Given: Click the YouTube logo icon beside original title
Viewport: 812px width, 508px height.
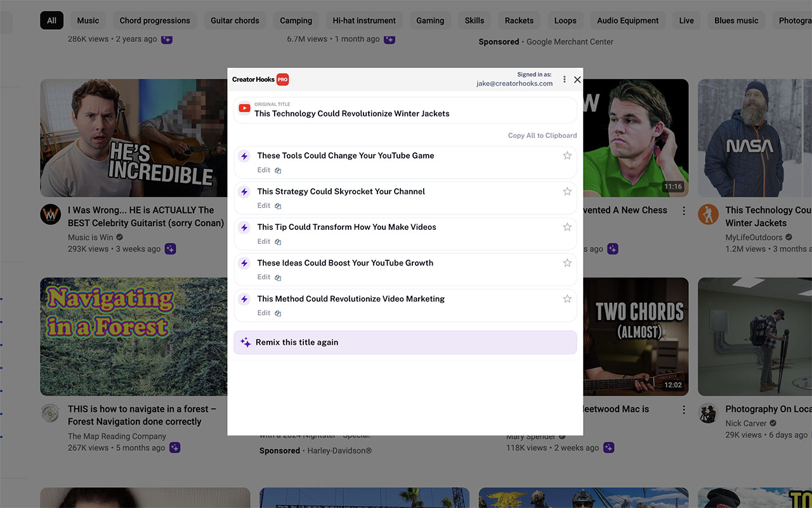Looking at the screenshot, I should click(244, 109).
